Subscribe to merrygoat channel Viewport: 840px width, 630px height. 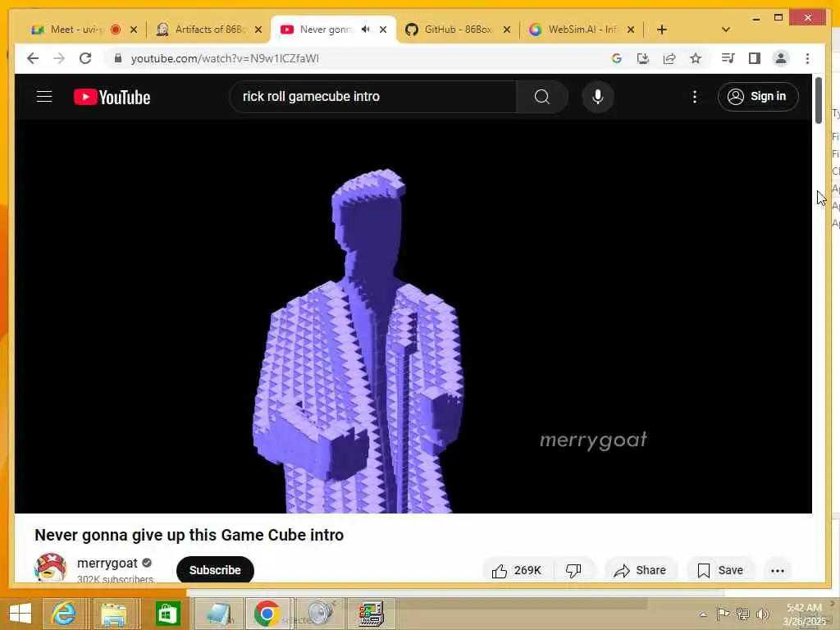[215, 570]
